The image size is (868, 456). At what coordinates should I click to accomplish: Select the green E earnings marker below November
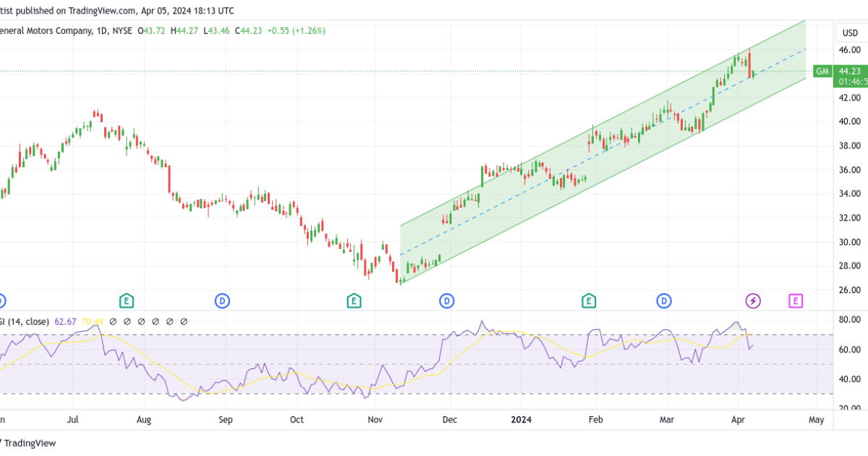click(x=354, y=301)
